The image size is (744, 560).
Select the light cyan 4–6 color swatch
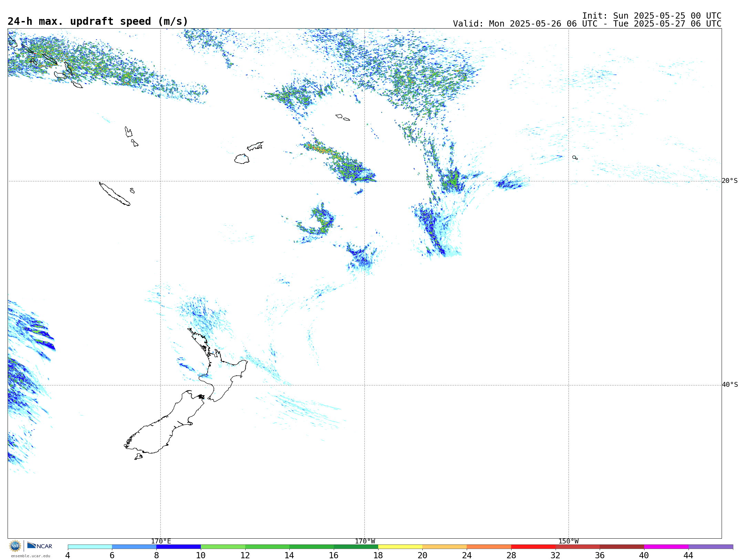pos(90,547)
